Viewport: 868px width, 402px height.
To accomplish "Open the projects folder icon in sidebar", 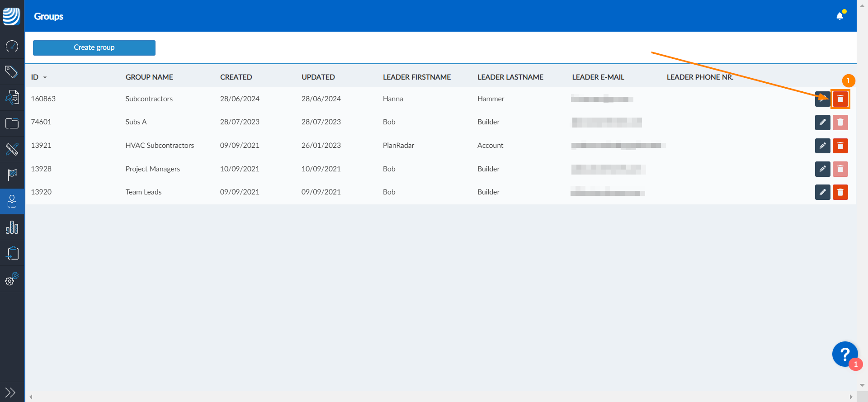I will (12, 123).
